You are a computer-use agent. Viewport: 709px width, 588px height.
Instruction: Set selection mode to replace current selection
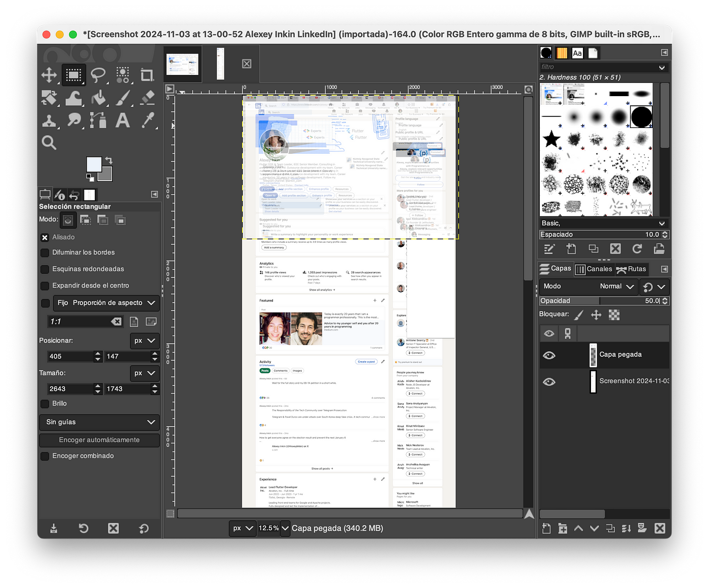pyautogui.click(x=68, y=220)
